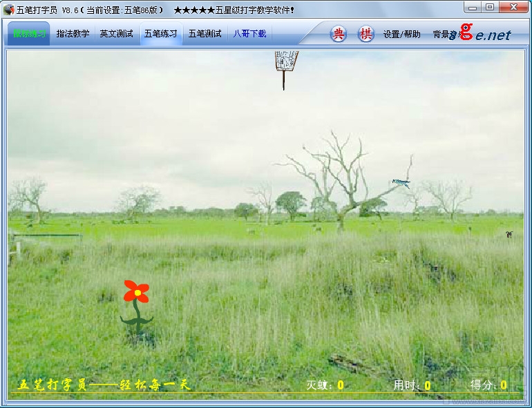Click the app icon in title bar
The height and width of the screenshot is (408, 532).
pos(8,10)
